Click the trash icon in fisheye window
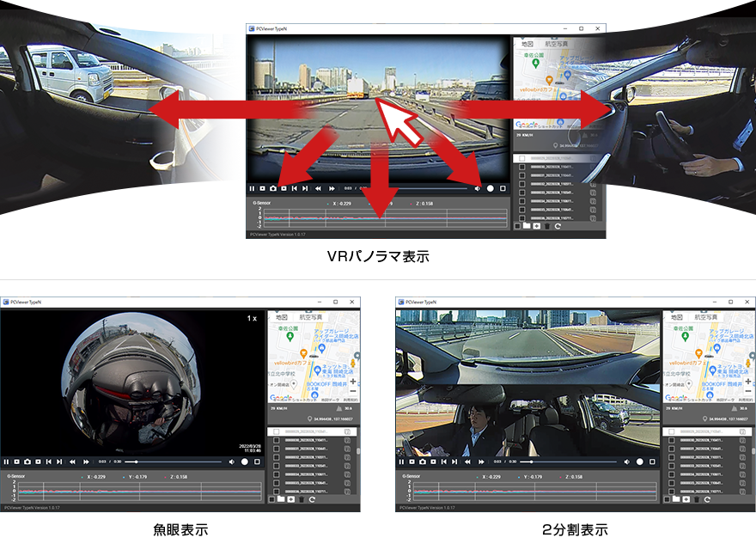The image size is (756, 538). (301, 498)
